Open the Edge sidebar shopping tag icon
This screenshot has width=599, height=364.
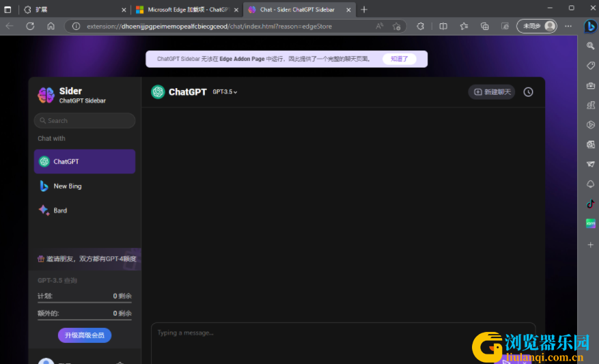click(x=591, y=66)
